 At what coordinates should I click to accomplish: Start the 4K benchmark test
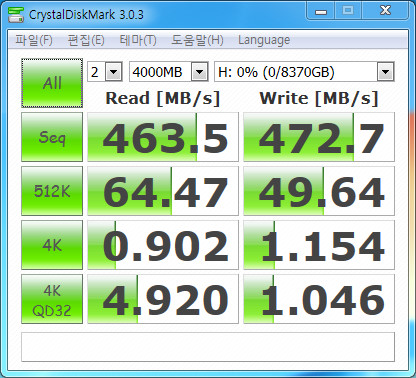52,245
